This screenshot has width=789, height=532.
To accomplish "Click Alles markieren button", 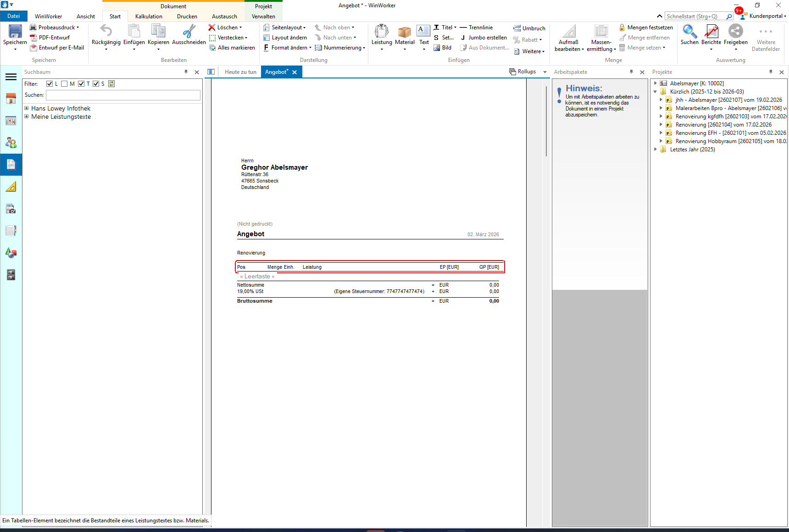I will pyautogui.click(x=236, y=48).
